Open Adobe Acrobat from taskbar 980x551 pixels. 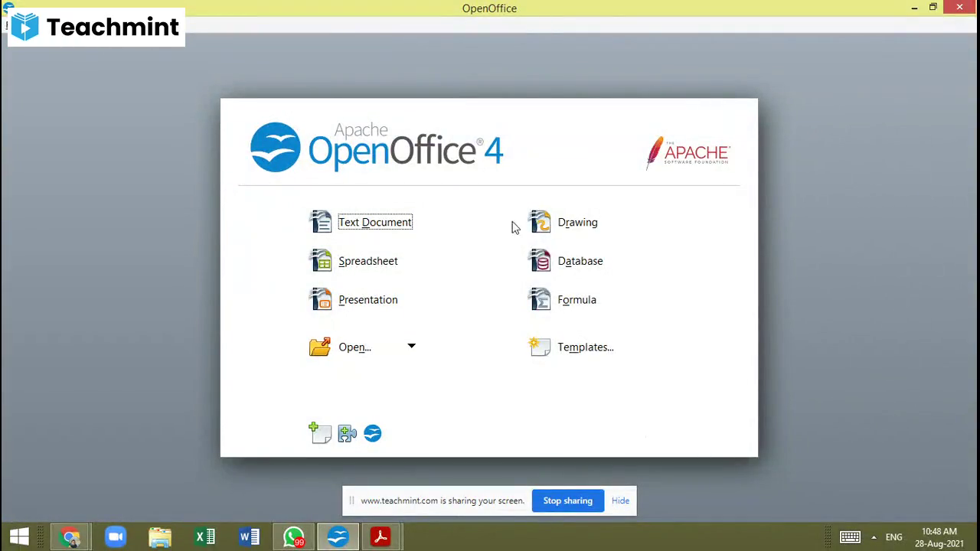pos(381,537)
